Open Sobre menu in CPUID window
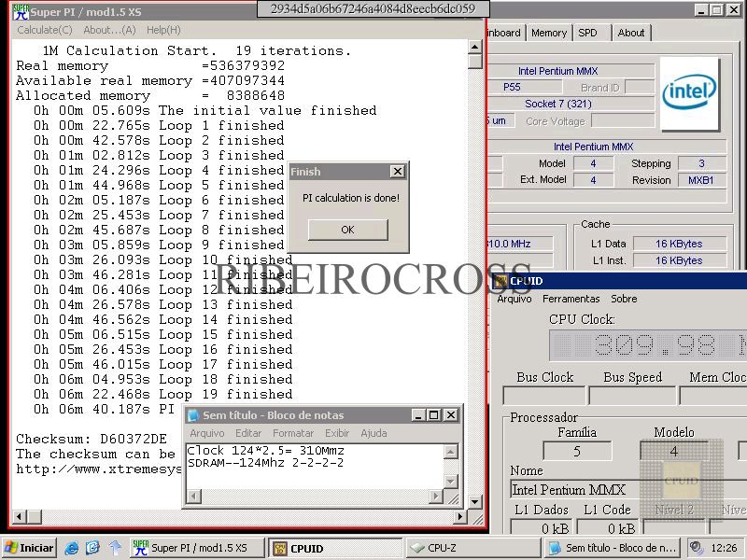Viewport: 747px width, 560px height. tap(624, 299)
